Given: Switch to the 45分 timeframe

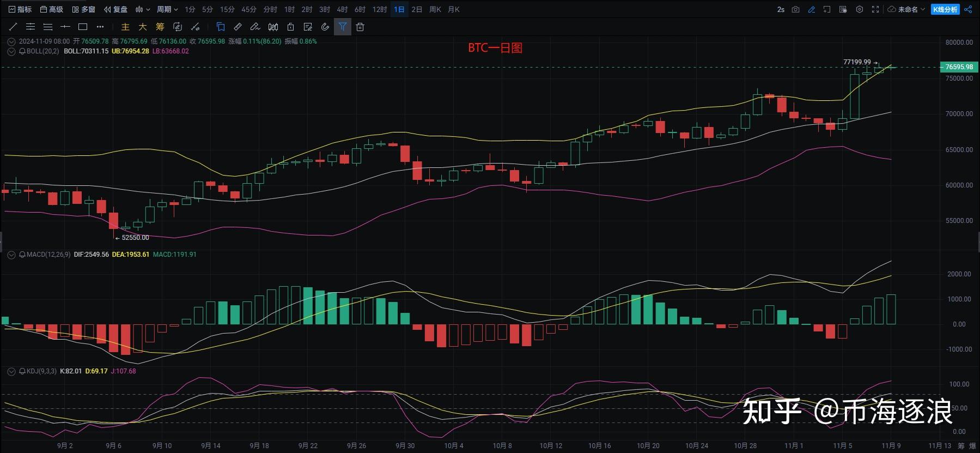Looking at the screenshot, I should click(x=249, y=9).
